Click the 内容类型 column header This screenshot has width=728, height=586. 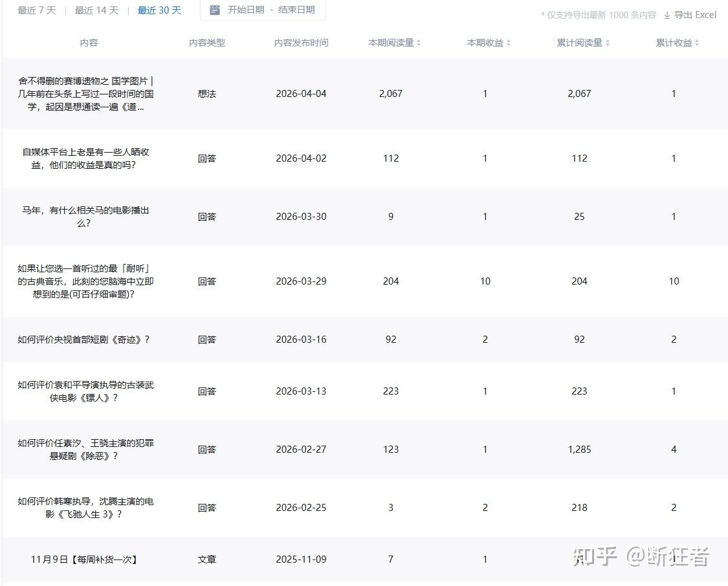pyautogui.click(x=206, y=43)
